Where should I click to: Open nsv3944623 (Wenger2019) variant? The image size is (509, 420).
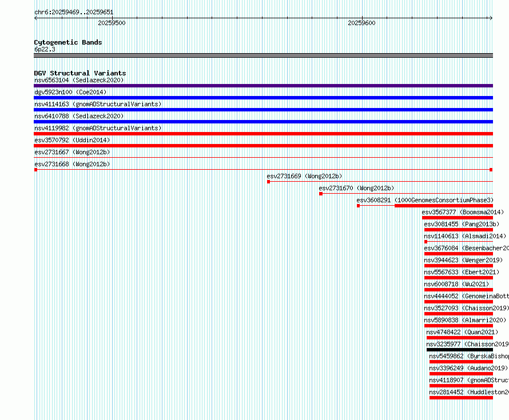click(x=463, y=260)
